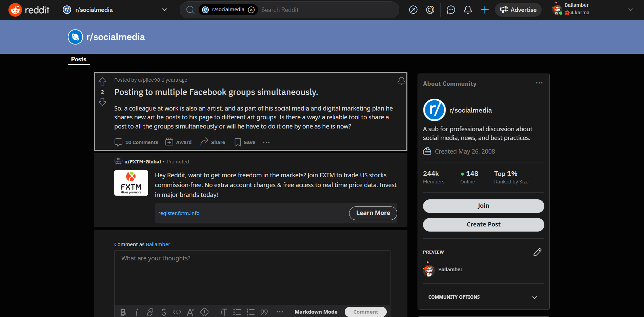Open the r/socialmedia banner title
The image size is (644, 317).
[x=116, y=37]
